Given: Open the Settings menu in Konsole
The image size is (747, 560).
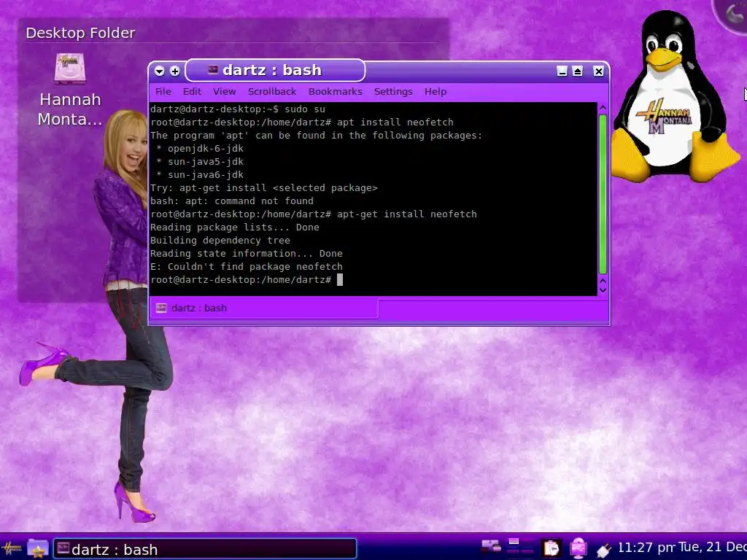Looking at the screenshot, I should [393, 91].
